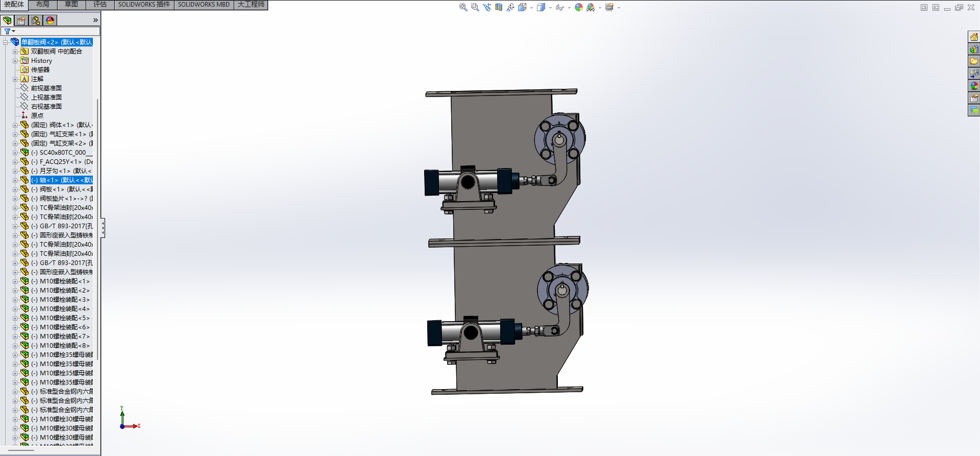
Task: Select the 气缸支架<1> component
Action: [x=62, y=134]
